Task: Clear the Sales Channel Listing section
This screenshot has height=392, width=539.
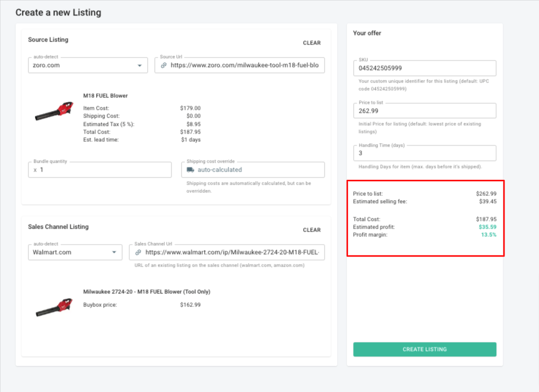Action: tap(312, 230)
